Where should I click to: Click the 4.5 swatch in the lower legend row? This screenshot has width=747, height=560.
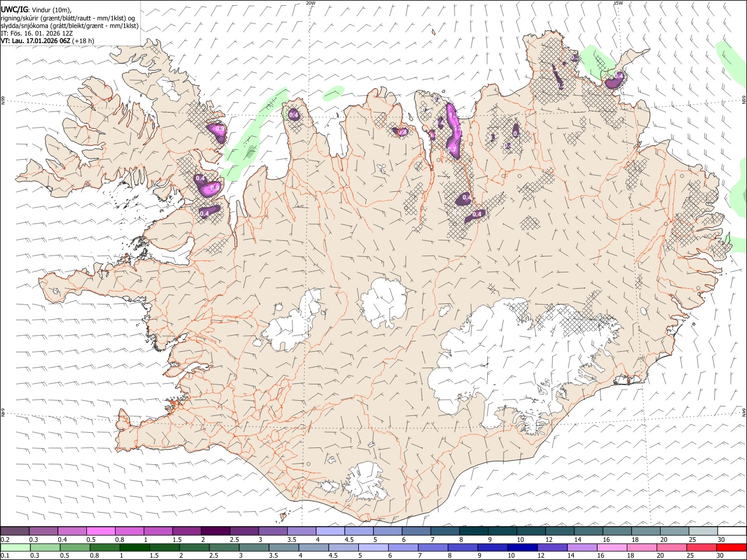pos(343,547)
